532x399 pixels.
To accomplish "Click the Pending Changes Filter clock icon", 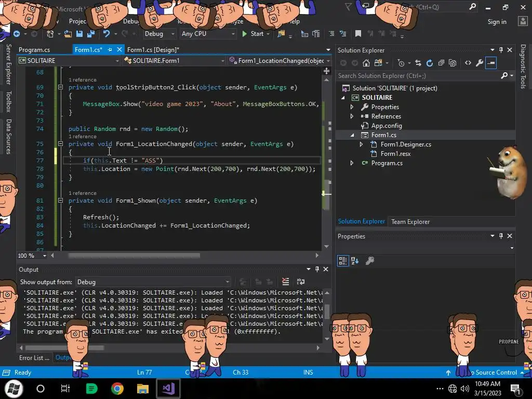I will pyautogui.click(x=401, y=63).
